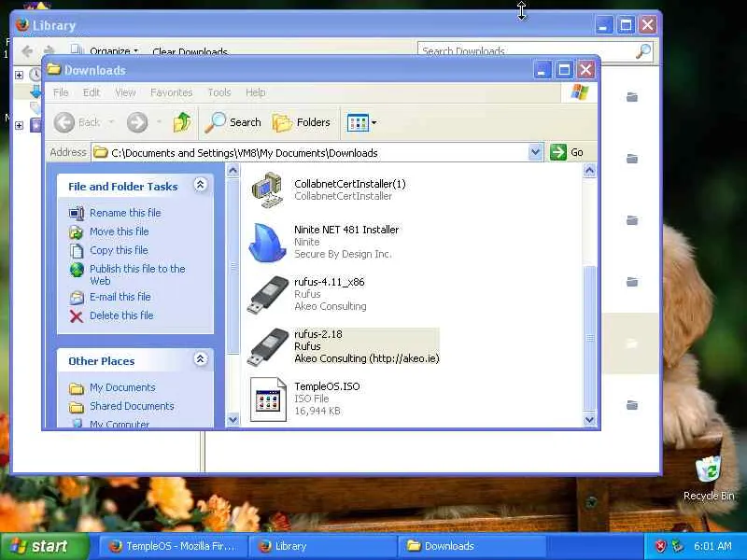Screen dimensions: 747x560
Task: Click the Start button
Action: [x=44, y=546]
